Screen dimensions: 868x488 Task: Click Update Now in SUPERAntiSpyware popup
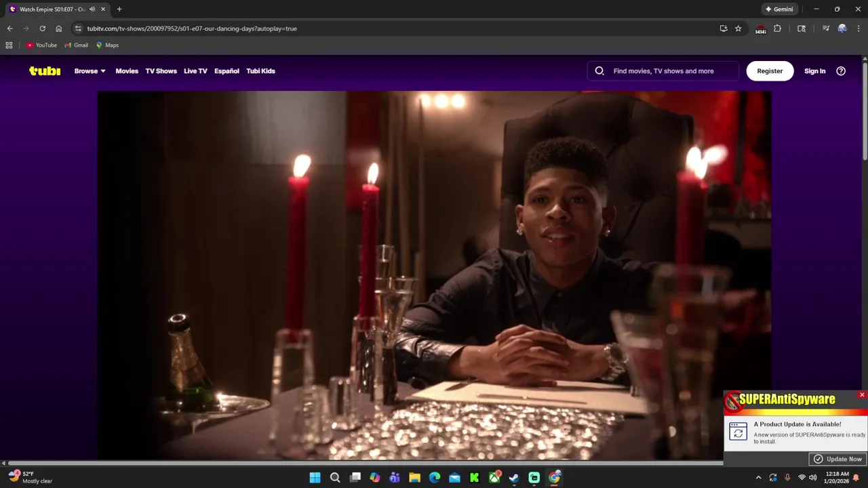pos(837,459)
